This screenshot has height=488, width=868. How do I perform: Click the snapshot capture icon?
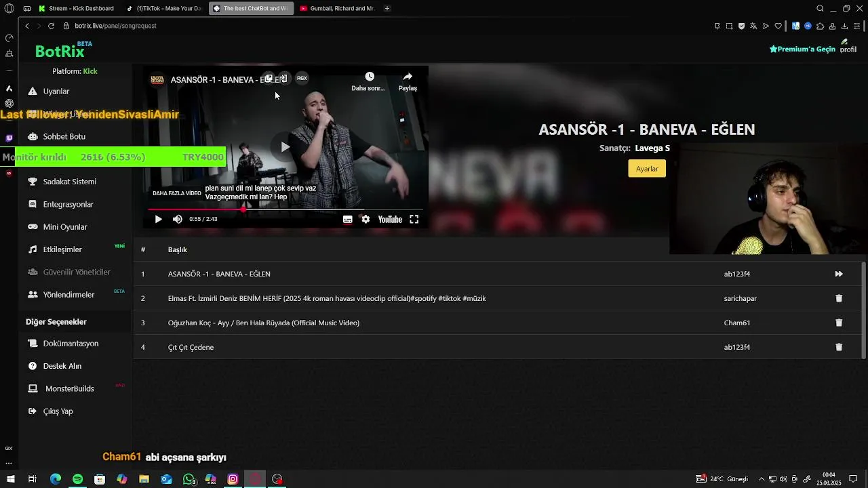[x=729, y=26]
